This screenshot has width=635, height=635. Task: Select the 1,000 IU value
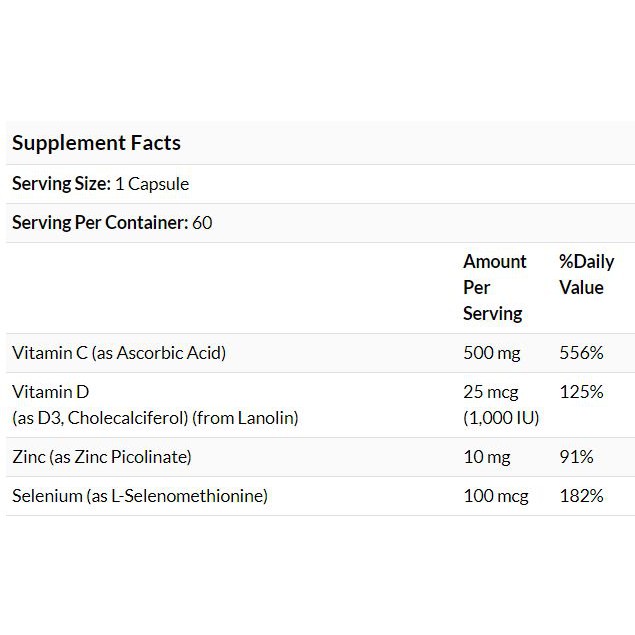click(x=501, y=418)
